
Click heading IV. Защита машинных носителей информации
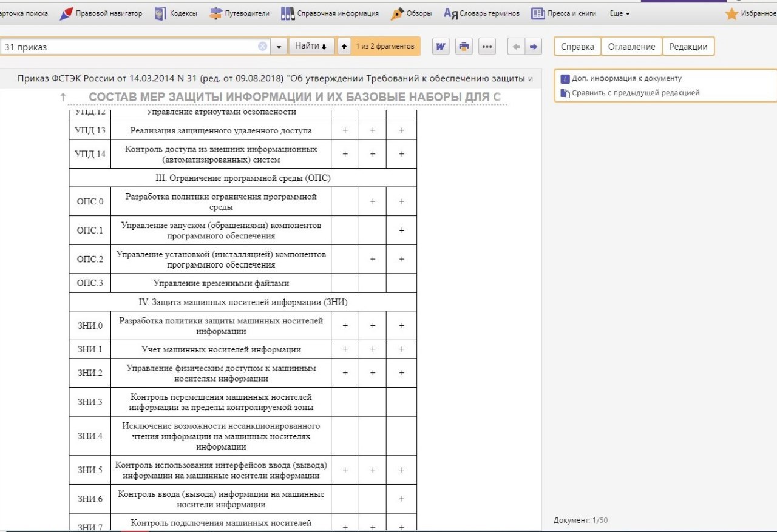pos(243,301)
